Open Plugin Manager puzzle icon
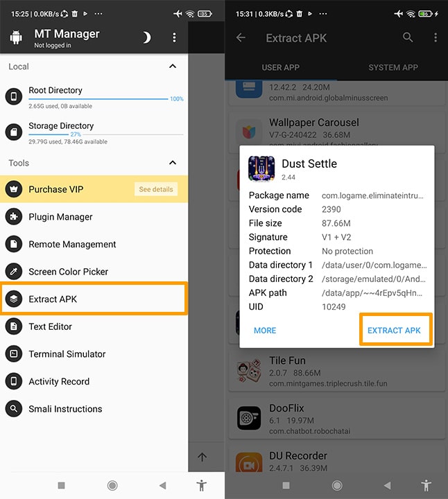The height and width of the screenshot is (499, 448). (x=14, y=216)
